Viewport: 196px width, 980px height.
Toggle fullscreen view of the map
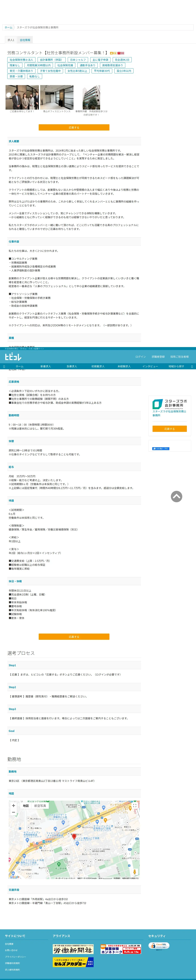134,805
